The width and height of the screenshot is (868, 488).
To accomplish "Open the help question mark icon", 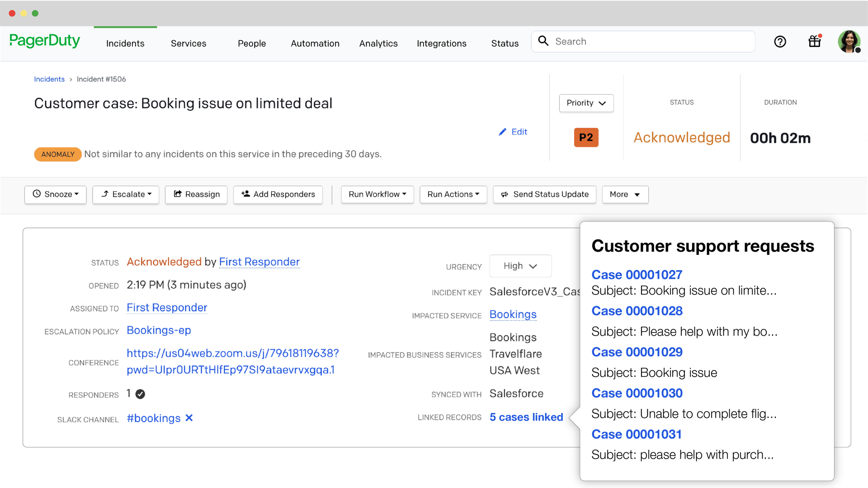I will [x=780, y=42].
